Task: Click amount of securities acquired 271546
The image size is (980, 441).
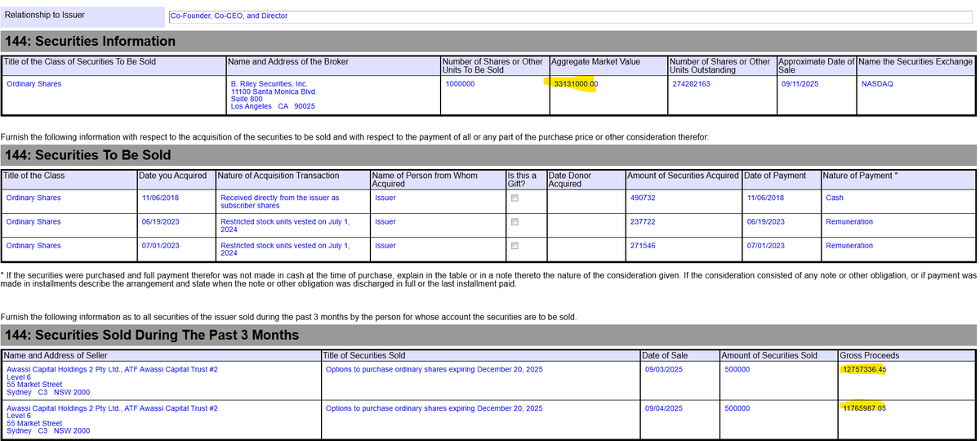Action: click(644, 246)
